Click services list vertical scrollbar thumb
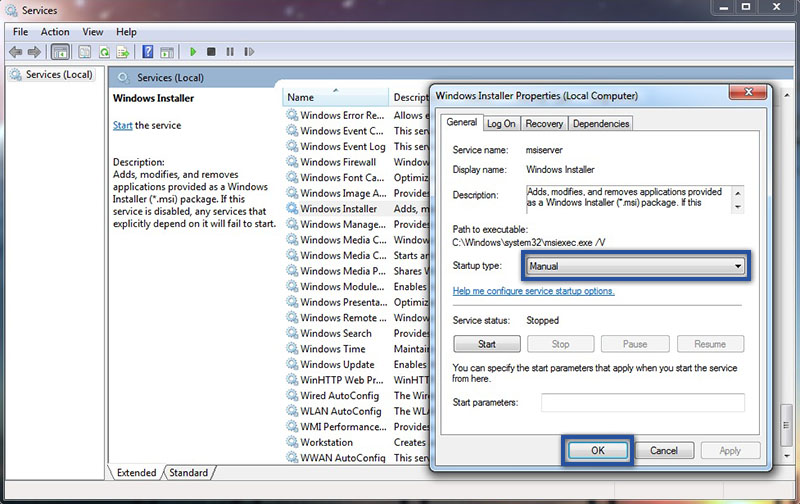Image resolution: width=800 pixels, height=504 pixels. [786, 425]
